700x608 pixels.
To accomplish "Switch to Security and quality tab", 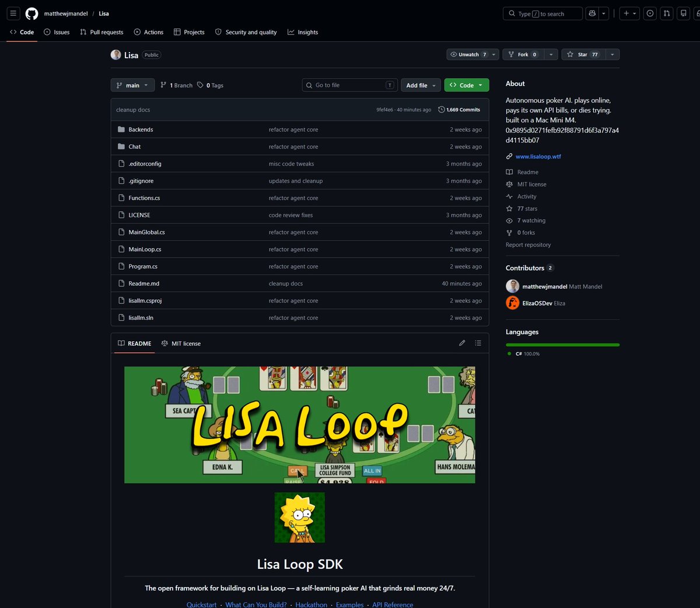I will click(x=246, y=32).
